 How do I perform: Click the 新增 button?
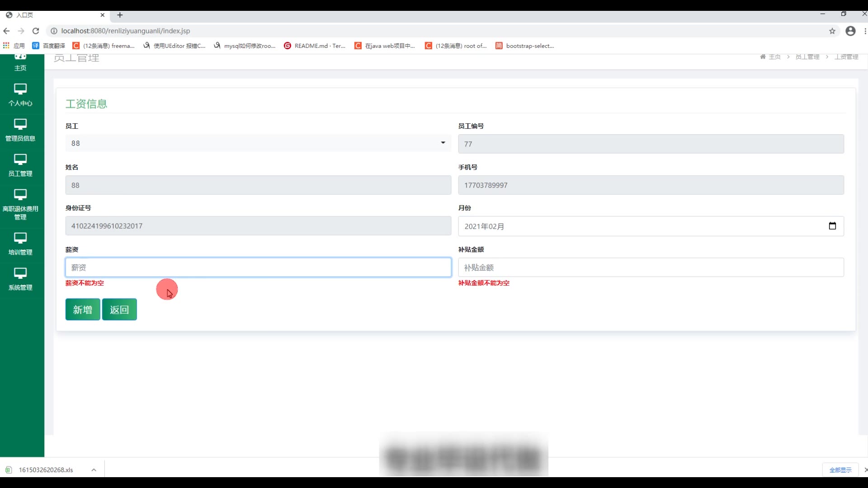[x=83, y=310]
